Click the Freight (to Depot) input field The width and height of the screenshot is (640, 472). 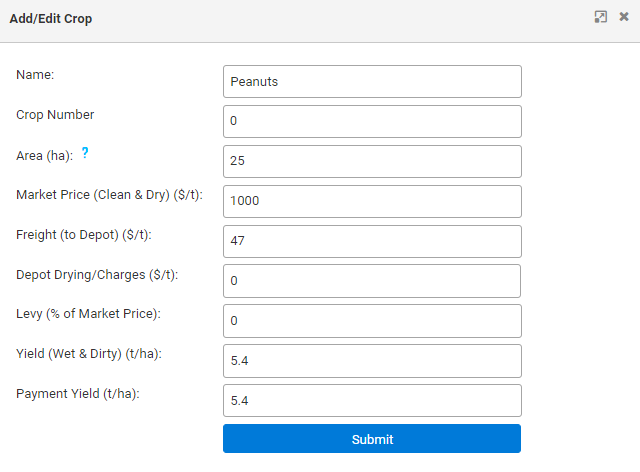(x=372, y=241)
